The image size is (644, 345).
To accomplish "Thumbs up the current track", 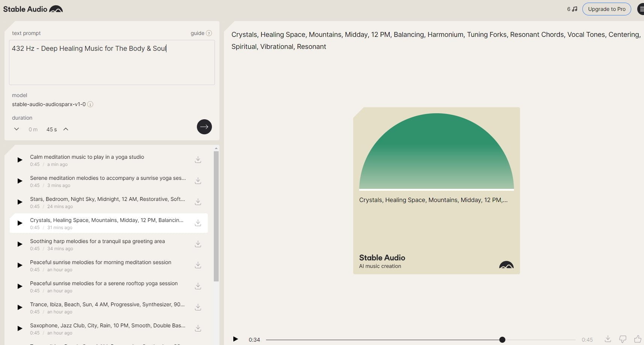I will [x=638, y=339].
